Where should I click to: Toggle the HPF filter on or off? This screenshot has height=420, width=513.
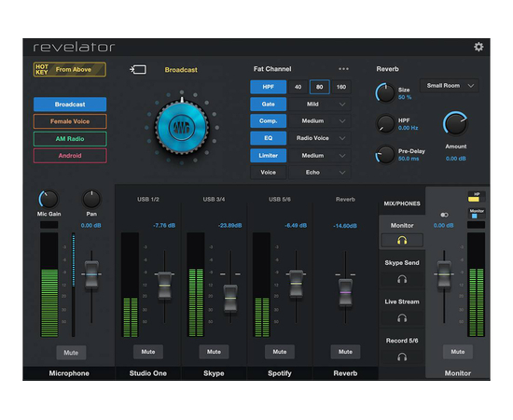click(269, 87)
